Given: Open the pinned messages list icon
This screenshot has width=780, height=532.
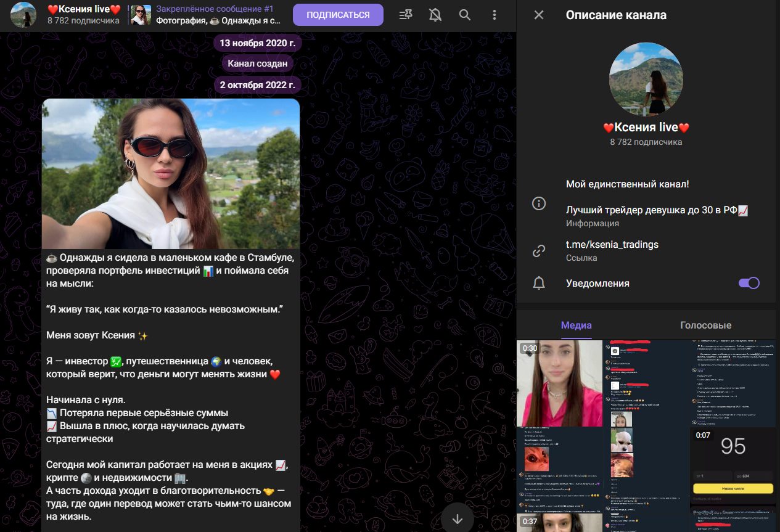Looking at the screenshot, I should tap(405, 14).
